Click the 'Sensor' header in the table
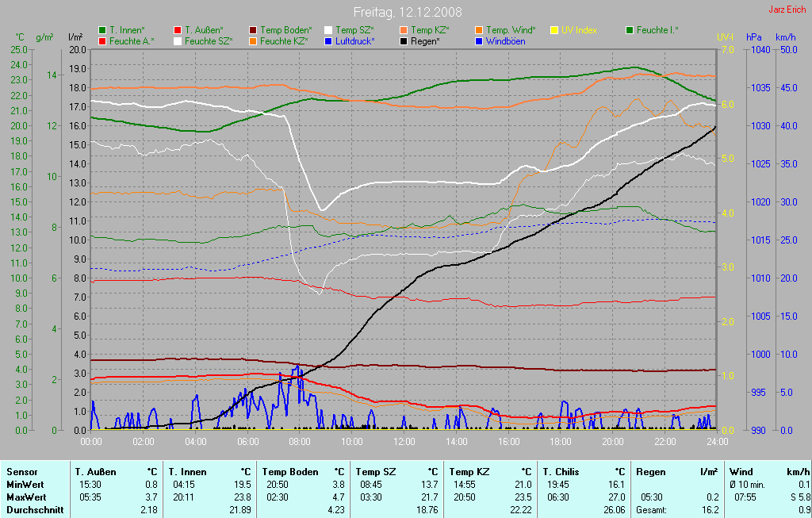 (22, 472)
